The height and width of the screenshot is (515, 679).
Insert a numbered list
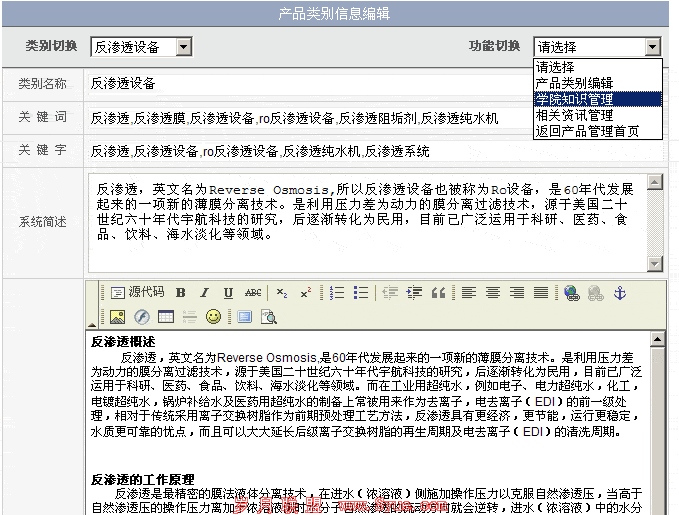point(337,293)
